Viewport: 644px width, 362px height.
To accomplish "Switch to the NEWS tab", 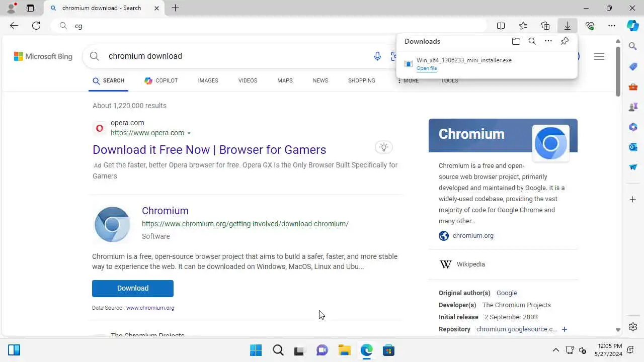I will tap(320, 80).
